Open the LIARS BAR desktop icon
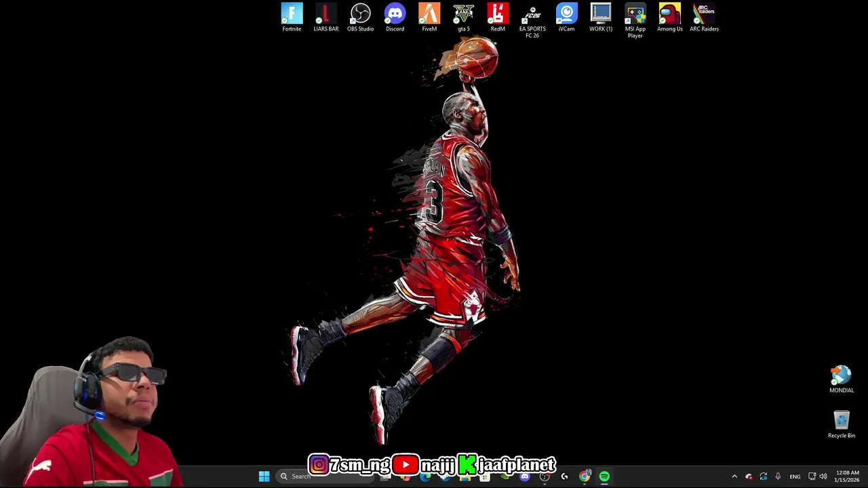 point(326,18)
